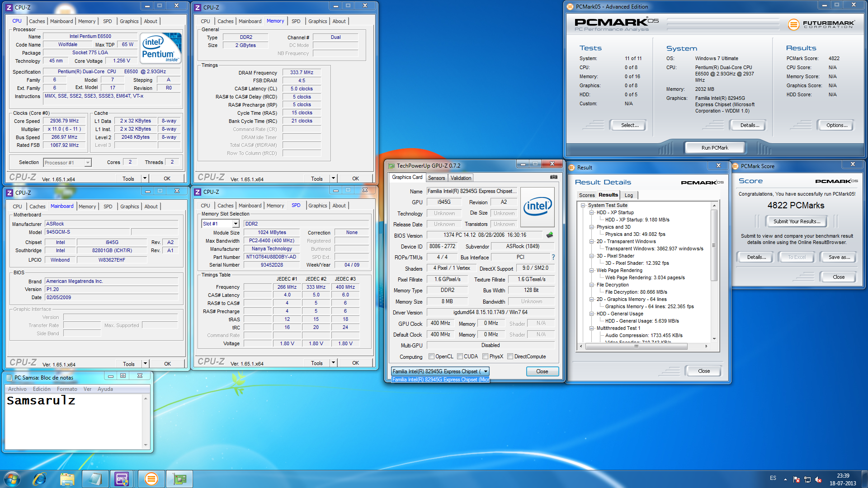Show hidden tray icons arrow
The image size is (868, 488).
tap(785, 479)
